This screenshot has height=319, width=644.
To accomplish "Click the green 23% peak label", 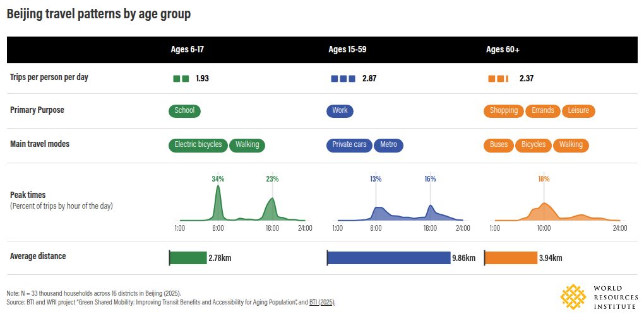I will click(272, 179).
